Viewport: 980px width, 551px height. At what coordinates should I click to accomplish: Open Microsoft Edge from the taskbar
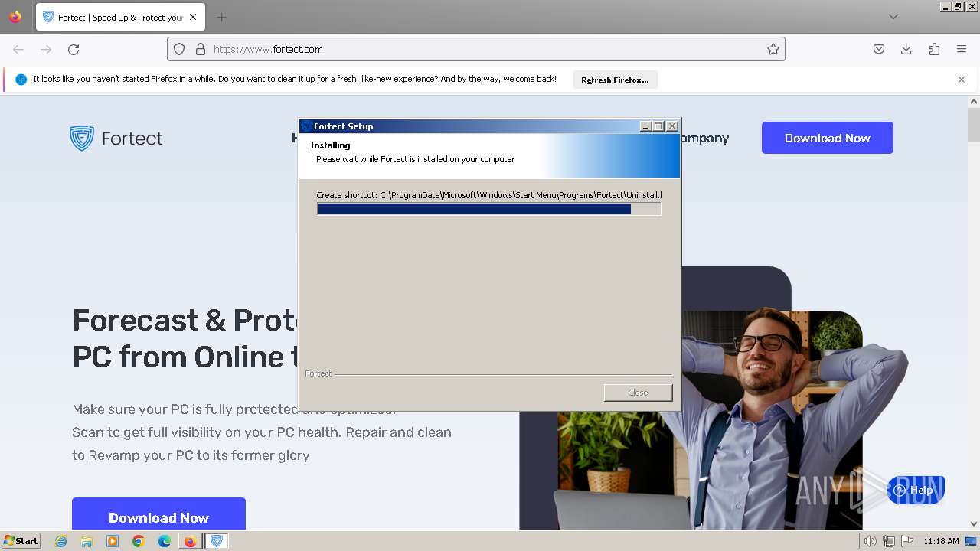pyautogui.click(x=165, y=541)
